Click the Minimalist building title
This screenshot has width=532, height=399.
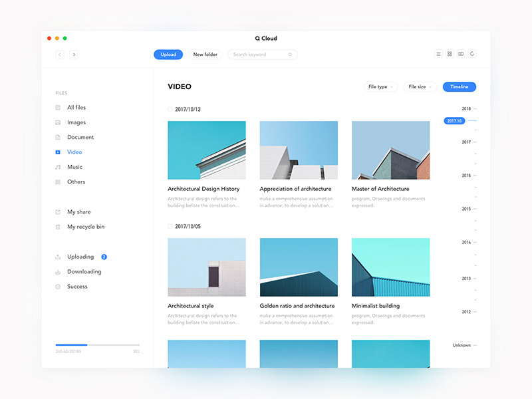376,306
